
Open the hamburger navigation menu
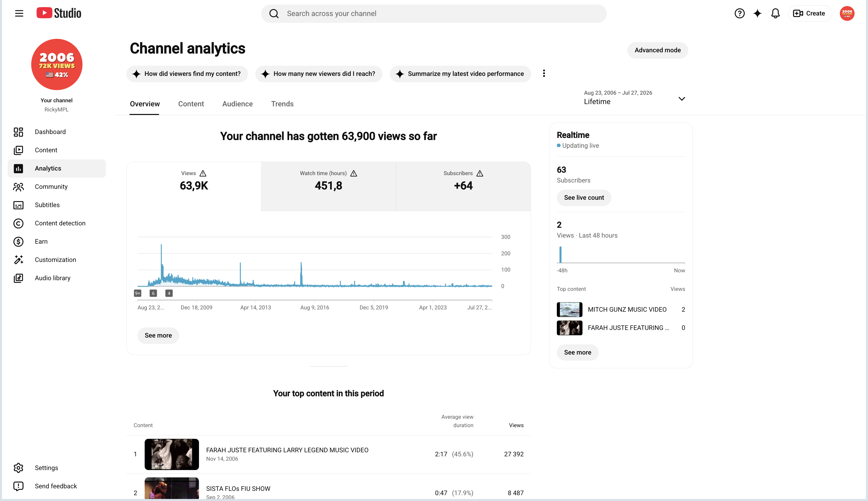click(x=19, y=13)
